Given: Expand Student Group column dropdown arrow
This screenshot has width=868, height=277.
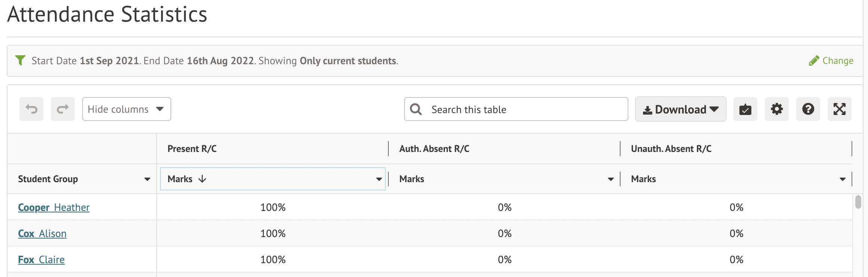Looking at the screenshot, I should tap(147, 179).
